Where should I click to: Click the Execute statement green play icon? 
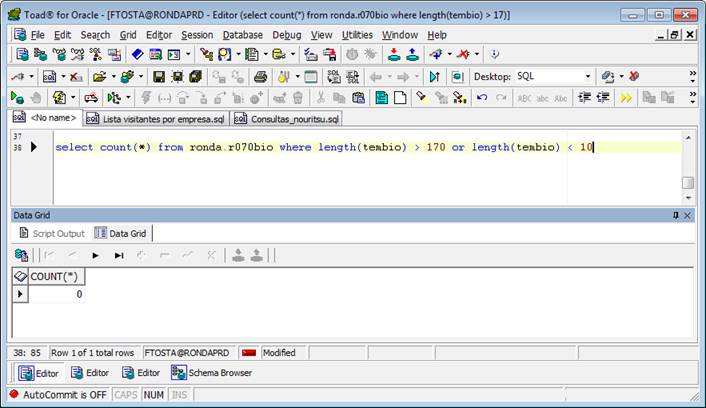(x=17, y=97)
